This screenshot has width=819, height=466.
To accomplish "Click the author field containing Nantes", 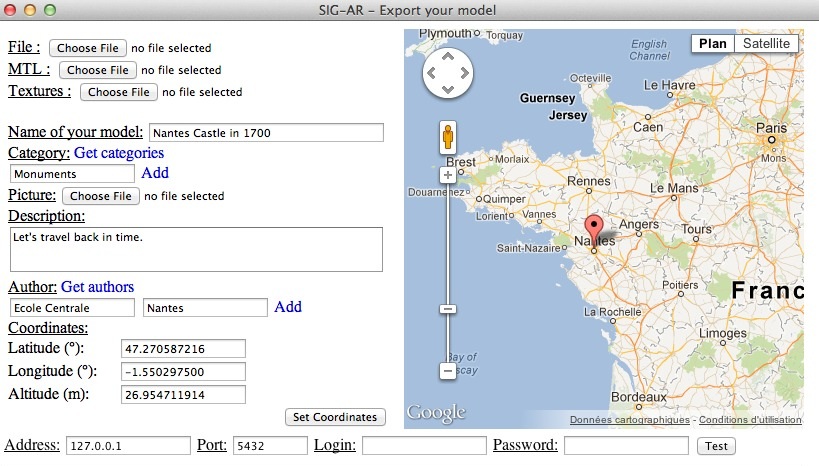I will click(205, 308).
